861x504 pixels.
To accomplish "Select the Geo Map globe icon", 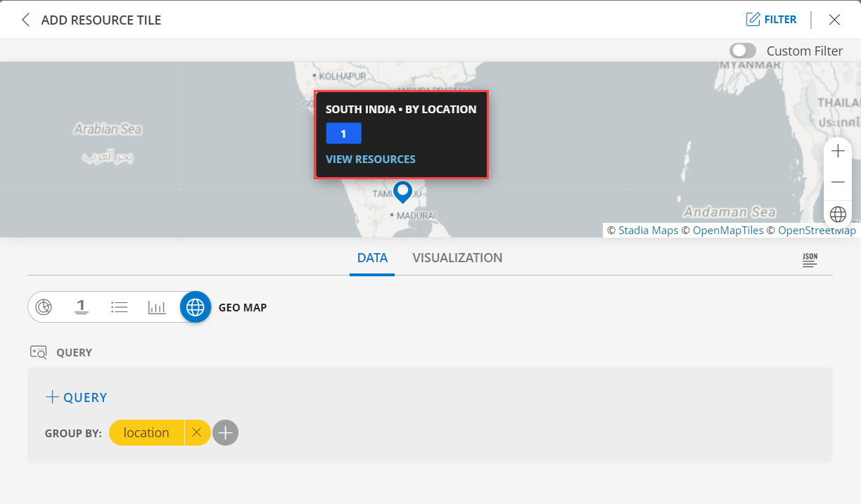I will pos(195,306).
